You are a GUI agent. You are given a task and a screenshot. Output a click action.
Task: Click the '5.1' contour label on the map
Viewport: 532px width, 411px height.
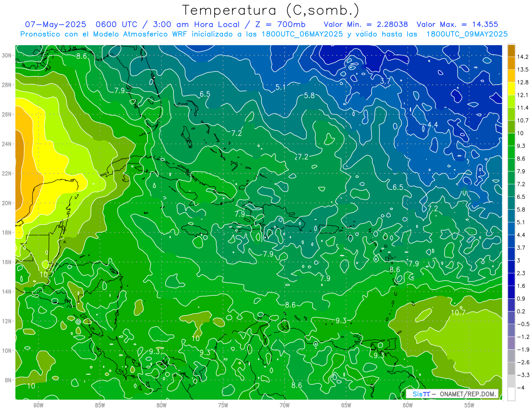[x=280, y=88]
